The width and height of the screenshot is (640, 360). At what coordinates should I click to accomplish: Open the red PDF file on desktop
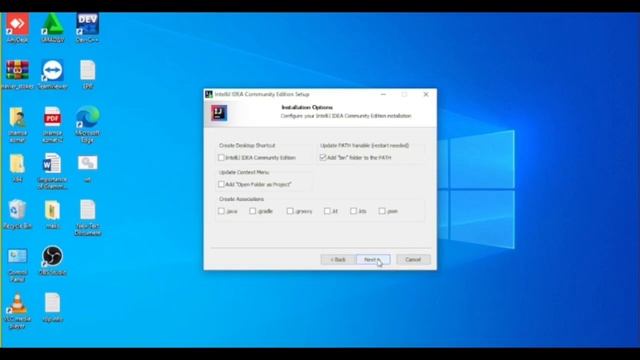point(53,124)
